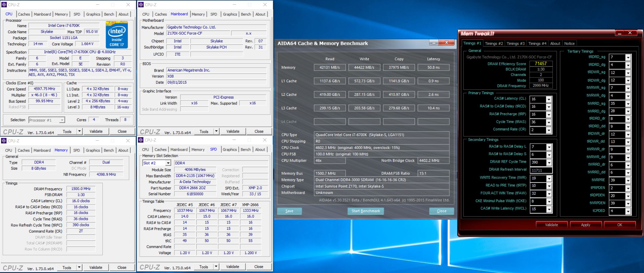Open Tools dropdown arrow in Memory window
The image size is (644, 273).
[x=79, y=267]
